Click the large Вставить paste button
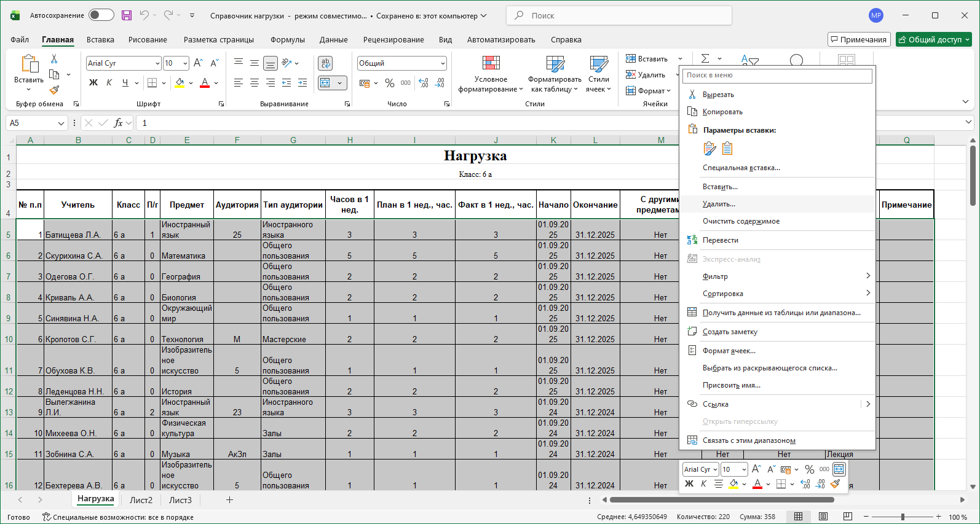This screenshot has width=980, height=524. [x=28, y=72]
